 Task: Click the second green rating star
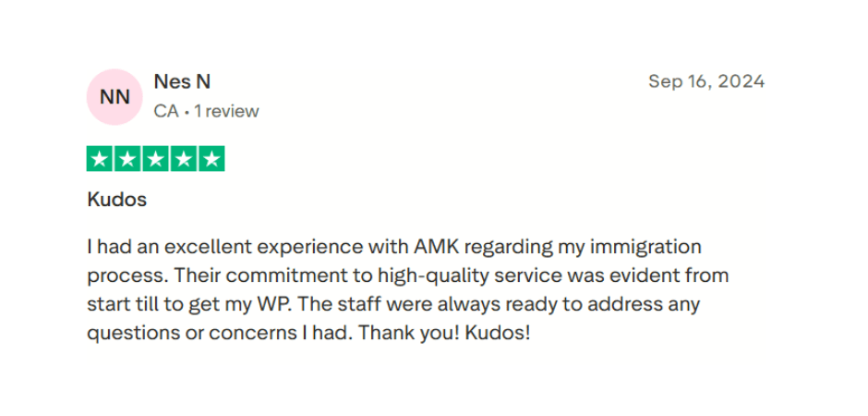[127, 159]
